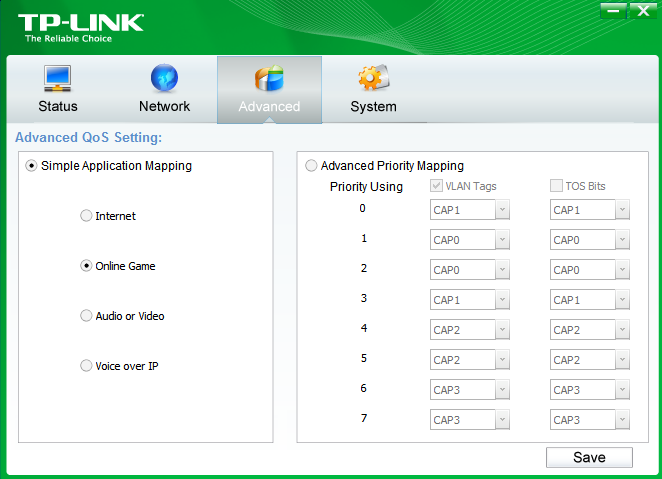Toggle the VLAN Tags checkbox

coord(436,186)
